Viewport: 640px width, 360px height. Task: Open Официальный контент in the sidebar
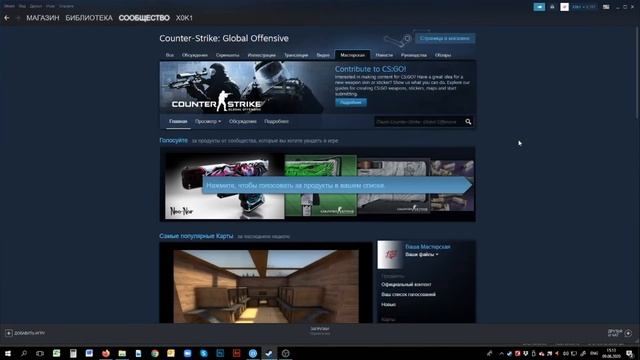(x=406, y=284)
